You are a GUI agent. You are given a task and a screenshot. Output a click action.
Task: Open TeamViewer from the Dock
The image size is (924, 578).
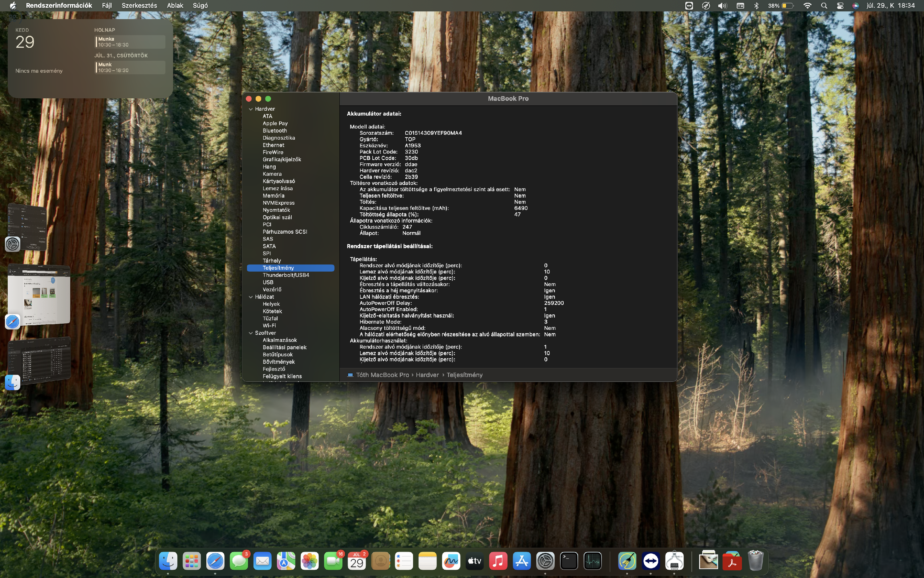click(651, 561)
